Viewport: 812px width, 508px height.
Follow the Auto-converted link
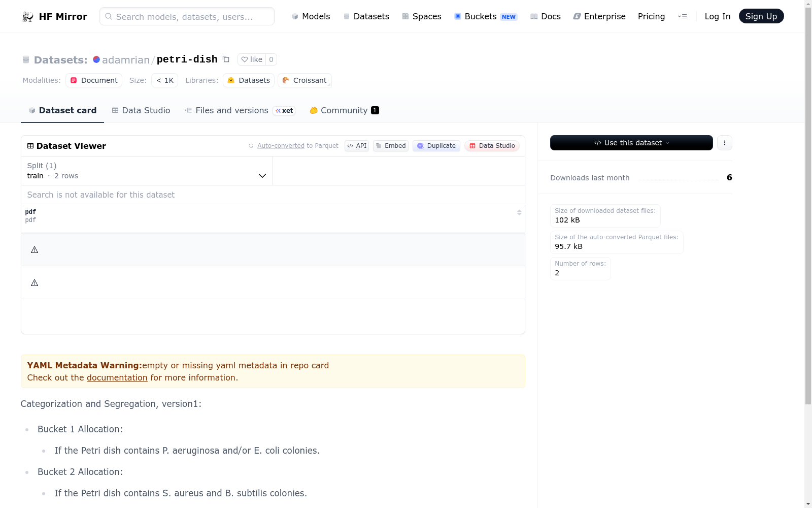point(281,146)
